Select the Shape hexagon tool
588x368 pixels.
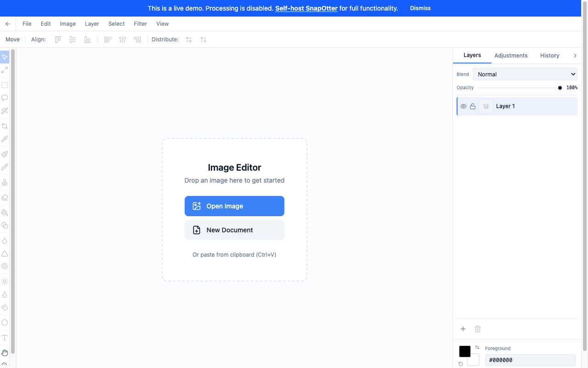click(x=5, y=322)
